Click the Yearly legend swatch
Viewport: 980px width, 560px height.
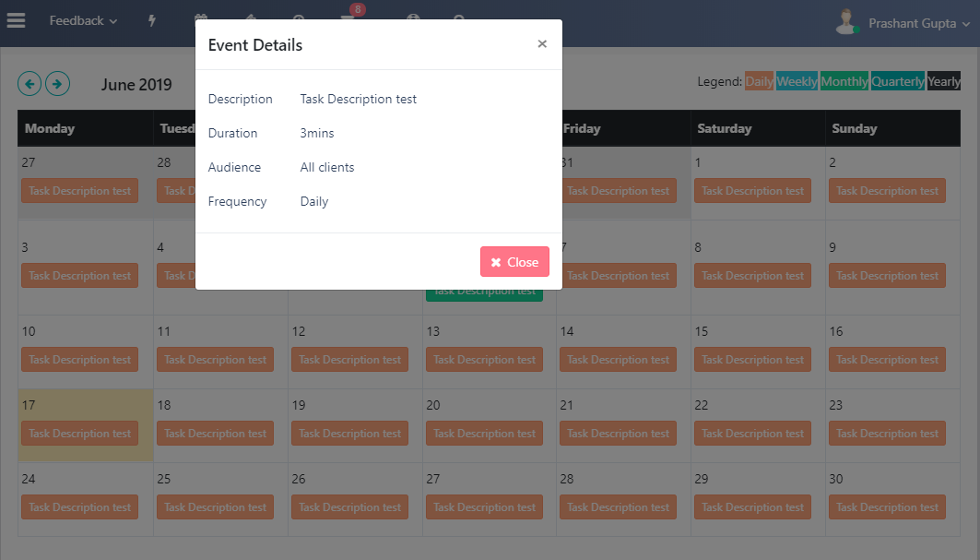coord(943,81)
